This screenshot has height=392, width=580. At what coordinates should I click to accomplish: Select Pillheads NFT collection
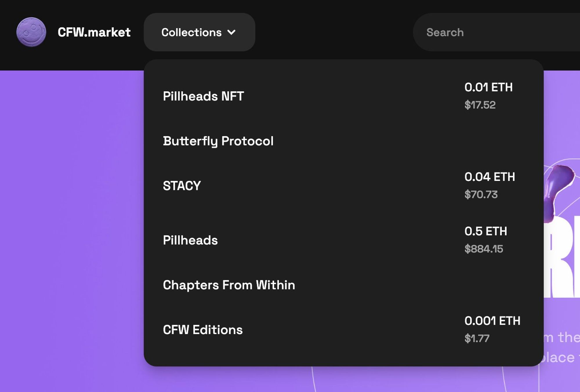[203, 96]
